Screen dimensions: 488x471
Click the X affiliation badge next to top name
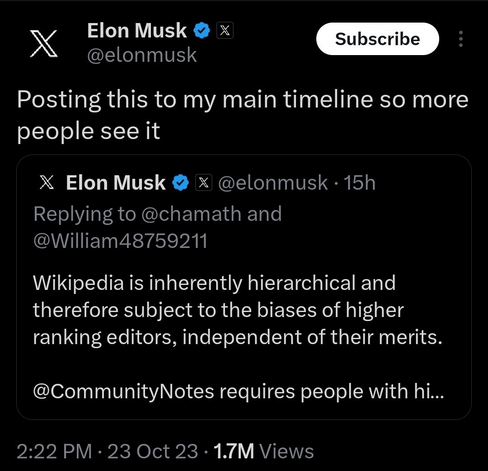(225, 31)
